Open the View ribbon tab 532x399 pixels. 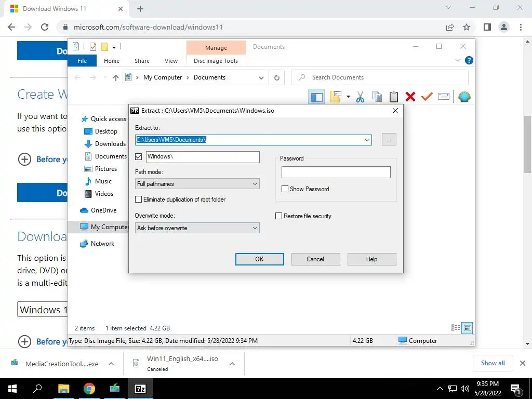point(171,61)
